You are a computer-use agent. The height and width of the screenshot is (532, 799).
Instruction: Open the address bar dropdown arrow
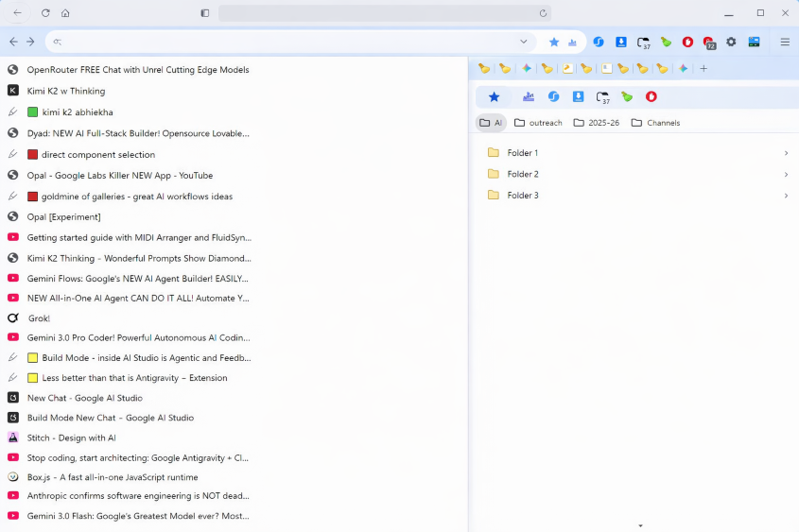tap(524, 42)
